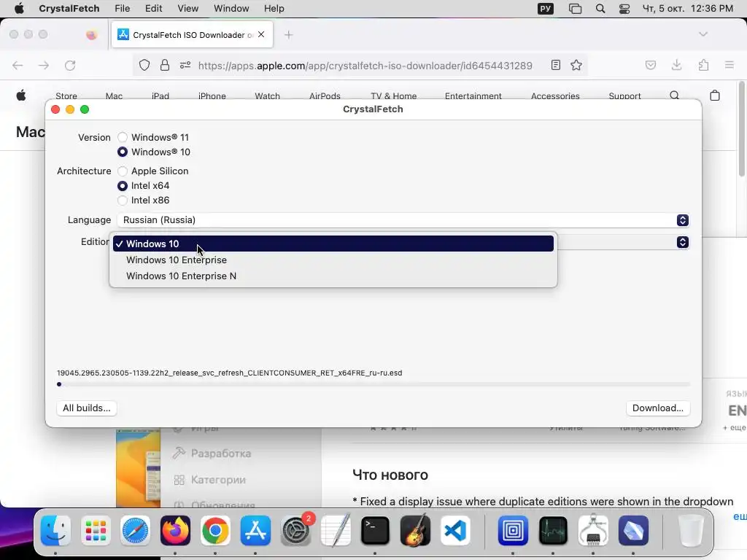The image size is (747, 560).
Task: Pick Windows 10 Enterprise edition
Action: click(333, 260)
